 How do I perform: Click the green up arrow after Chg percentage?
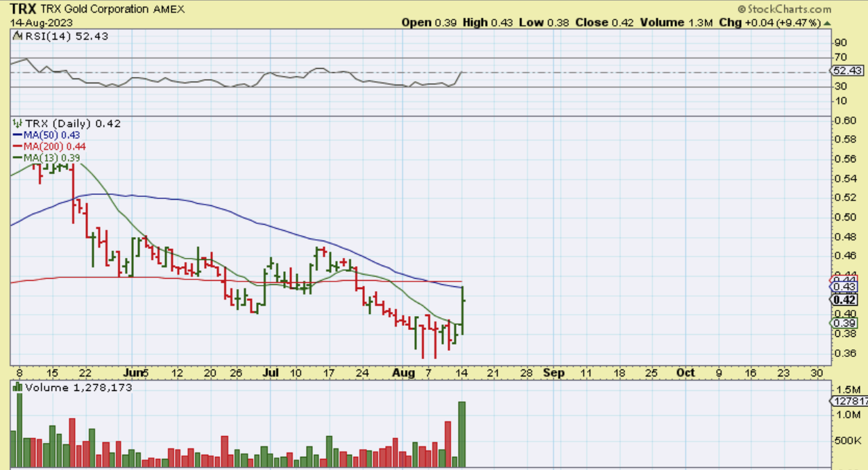826,22
